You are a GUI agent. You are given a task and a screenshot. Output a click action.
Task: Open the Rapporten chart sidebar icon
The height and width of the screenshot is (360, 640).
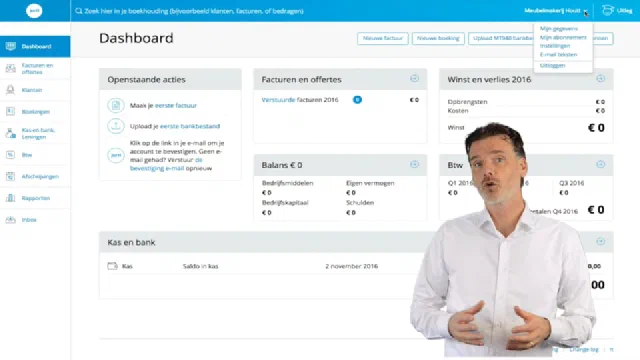pos(11,198)
